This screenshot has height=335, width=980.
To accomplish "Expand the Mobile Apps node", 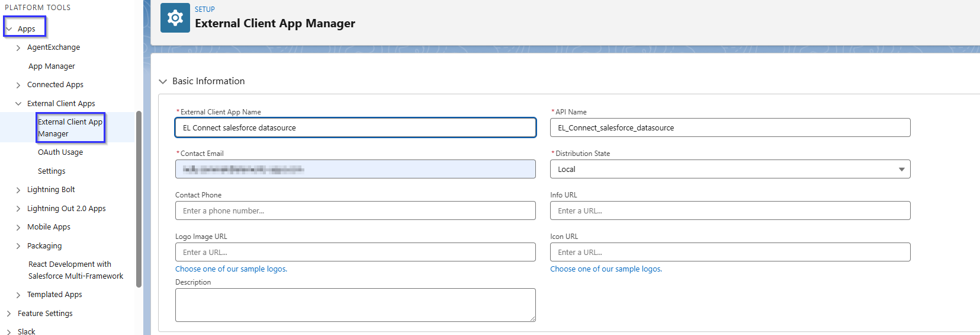I will click(18, 228).
